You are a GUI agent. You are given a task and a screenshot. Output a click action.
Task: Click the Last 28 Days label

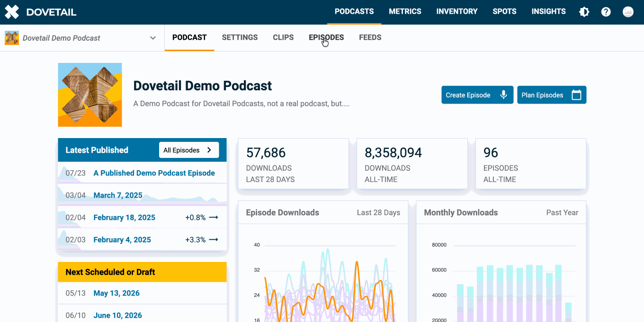pyautogui.click(x=378, y=212)
